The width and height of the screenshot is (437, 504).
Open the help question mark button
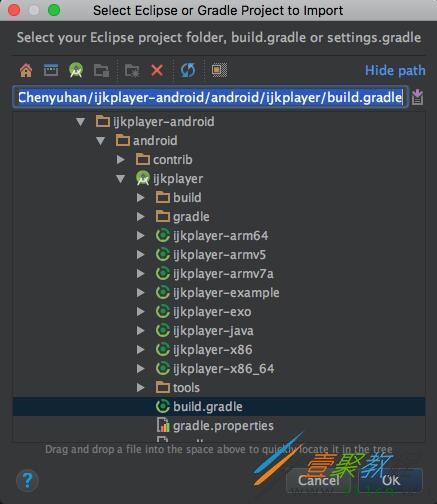point(27,480)
